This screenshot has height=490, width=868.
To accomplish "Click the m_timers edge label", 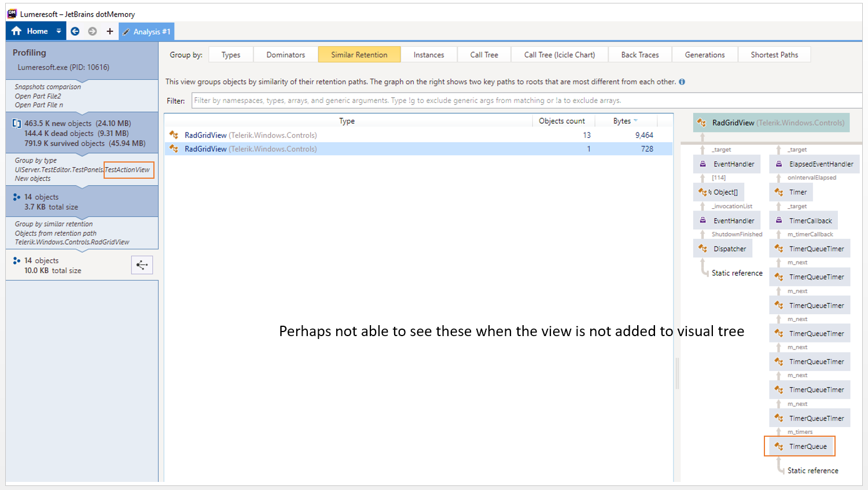I will point(800,432).
